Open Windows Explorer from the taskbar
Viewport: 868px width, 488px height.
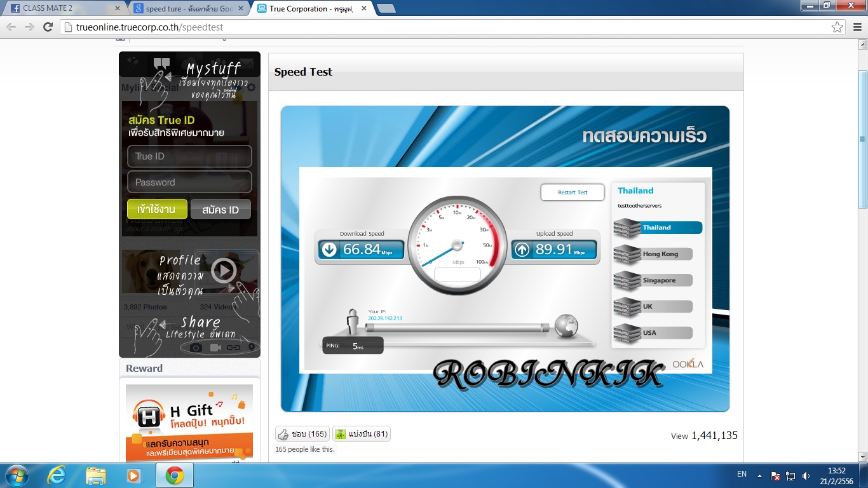pyautogui.click(x=96, y=475)
